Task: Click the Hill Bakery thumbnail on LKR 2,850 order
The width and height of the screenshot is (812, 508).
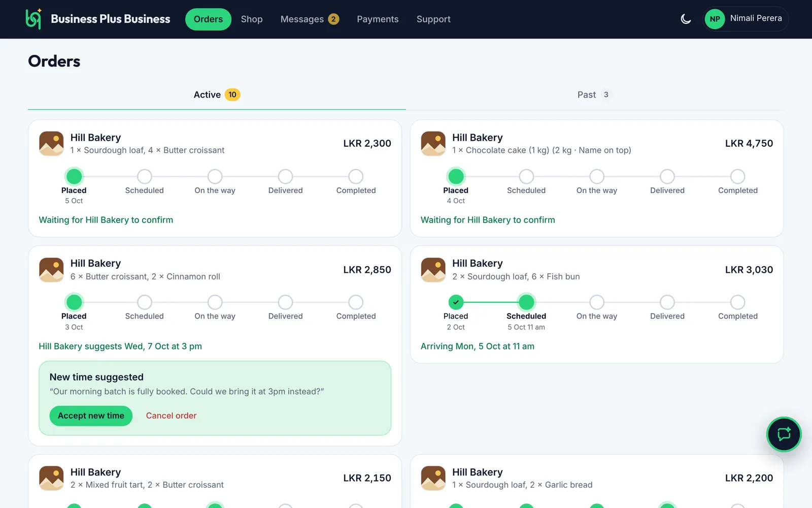Action: coord(51,270)
